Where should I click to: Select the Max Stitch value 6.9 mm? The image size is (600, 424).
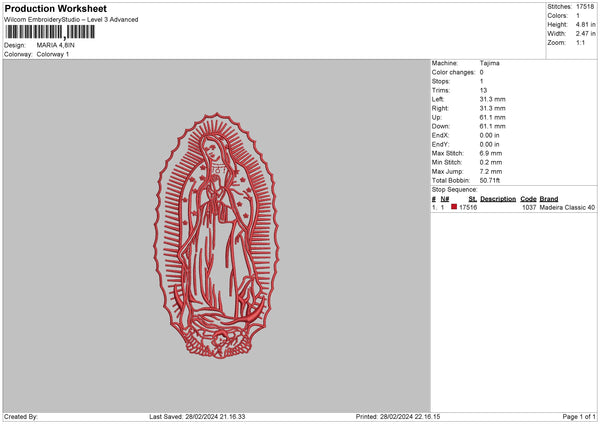coord(491,153)
